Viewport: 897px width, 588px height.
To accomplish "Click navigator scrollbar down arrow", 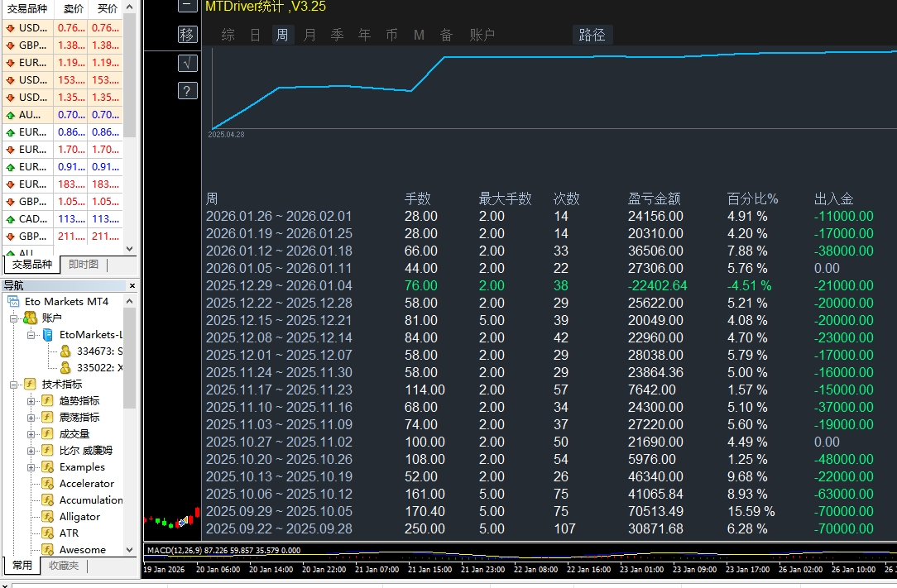I will pos(130,550).
